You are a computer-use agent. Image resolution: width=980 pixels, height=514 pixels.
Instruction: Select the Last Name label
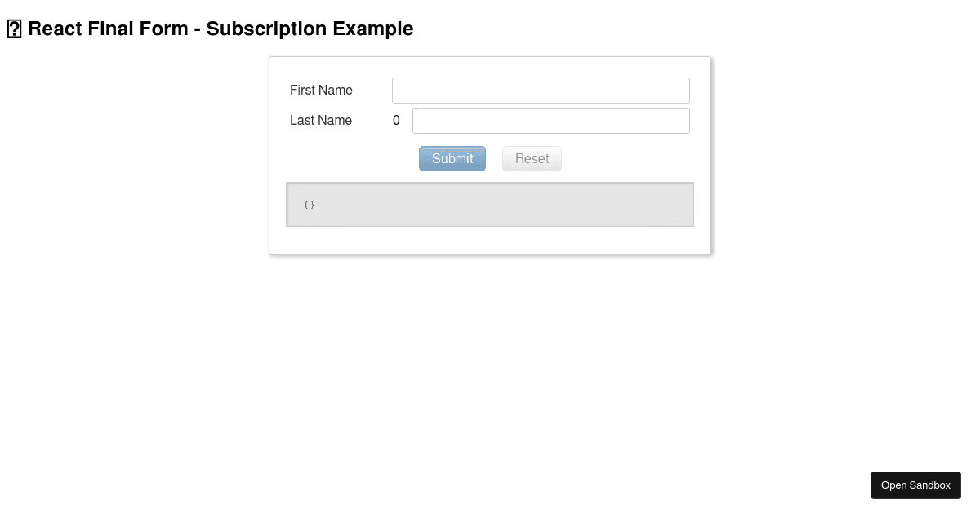coord(320,120)
